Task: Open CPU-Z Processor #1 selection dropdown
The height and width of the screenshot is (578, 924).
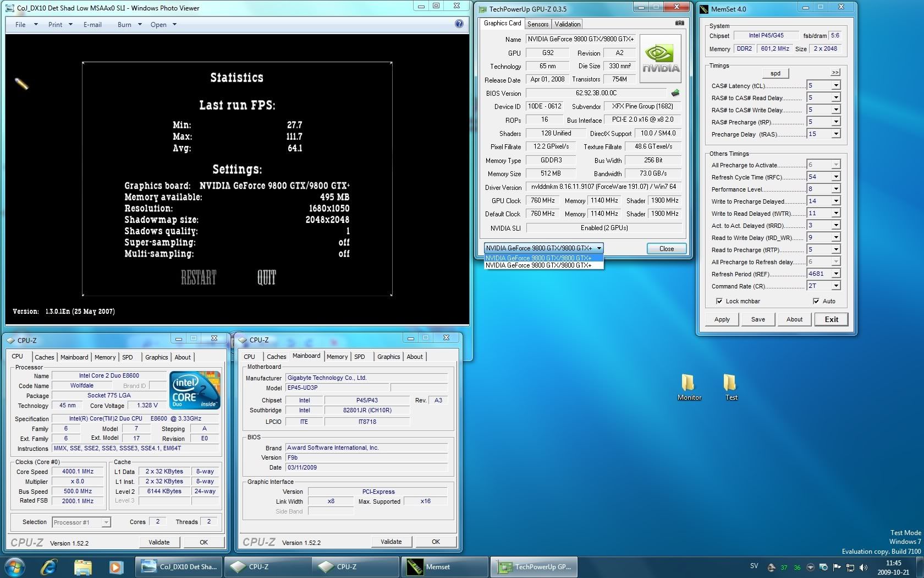Action: click(x=106, y=522)
